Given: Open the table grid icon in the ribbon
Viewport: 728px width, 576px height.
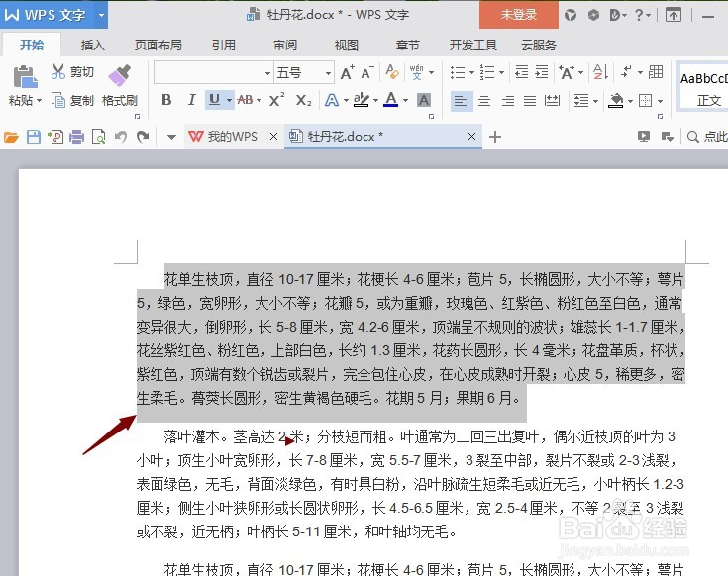Looking at the screenshot, I should coord(656,72).
